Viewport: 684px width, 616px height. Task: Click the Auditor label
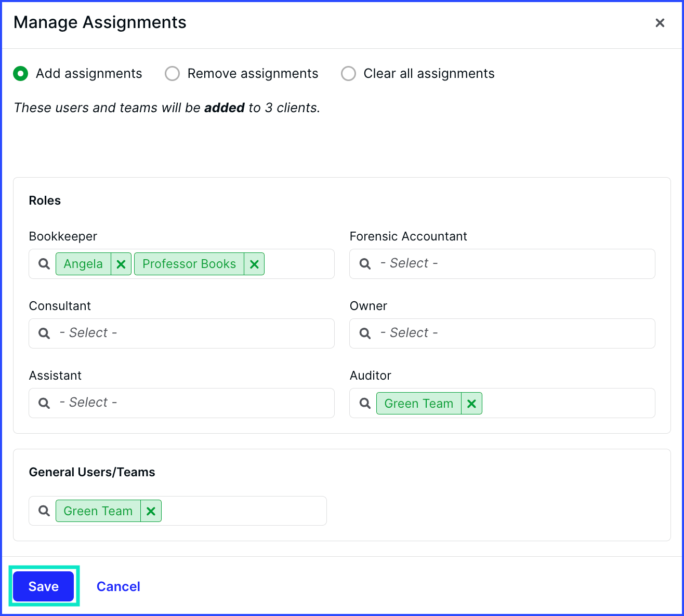coord(371,376)
